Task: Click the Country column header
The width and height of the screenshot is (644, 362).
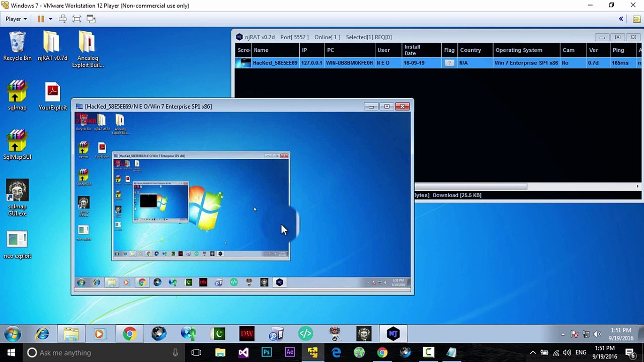Action: click(x=475, y=50)
